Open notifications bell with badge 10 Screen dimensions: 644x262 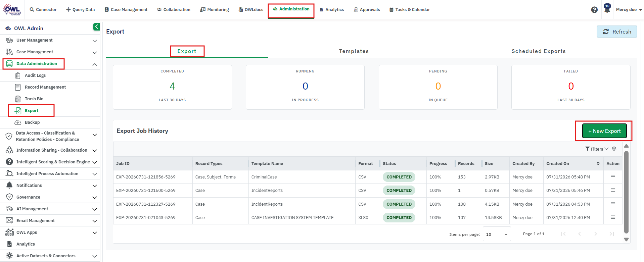[607, 9]
